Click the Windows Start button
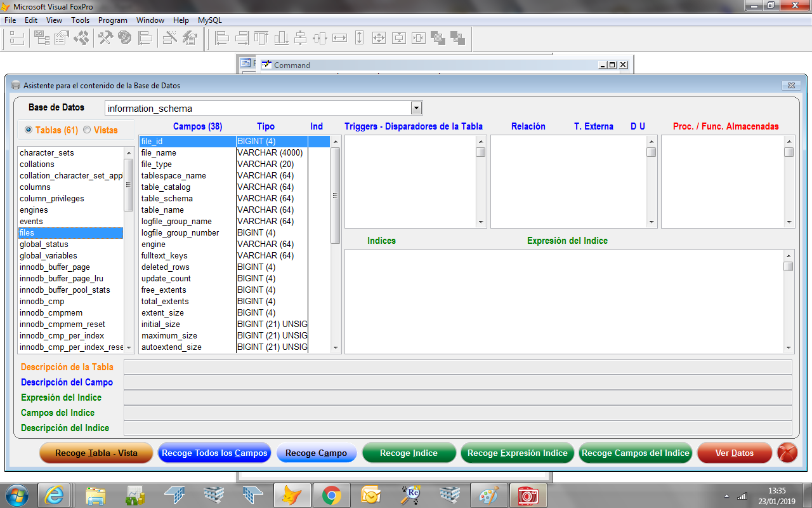The width and height of the screenshot is (812, 508). click(17, 495)
